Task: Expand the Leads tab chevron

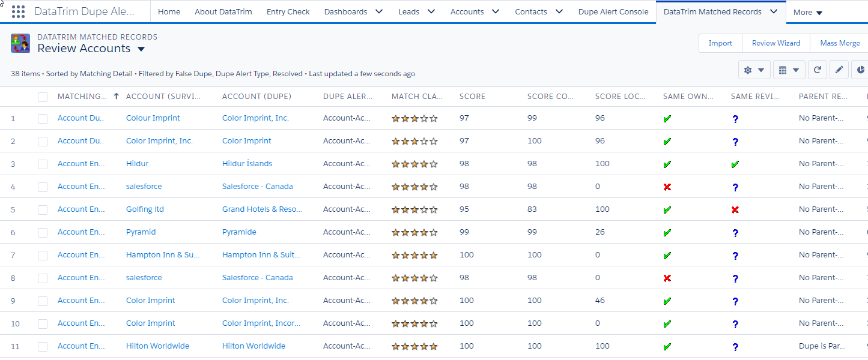Action: pos(431,11)
